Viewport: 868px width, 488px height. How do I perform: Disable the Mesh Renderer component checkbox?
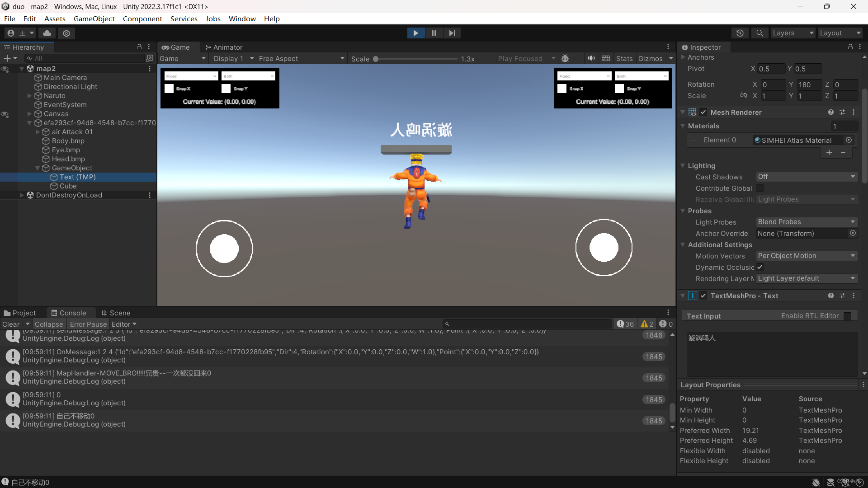703,112
